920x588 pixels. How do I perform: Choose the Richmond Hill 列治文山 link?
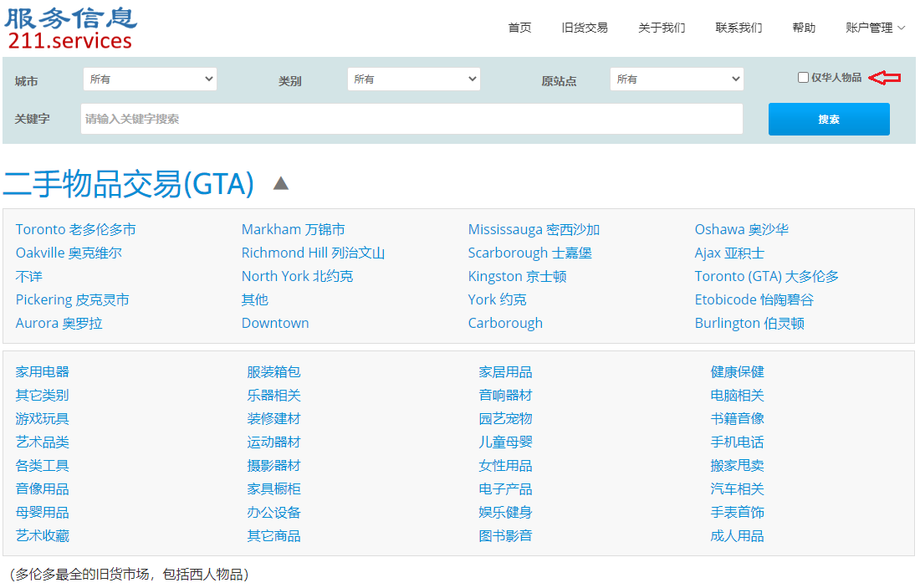[x=313, y=253]
